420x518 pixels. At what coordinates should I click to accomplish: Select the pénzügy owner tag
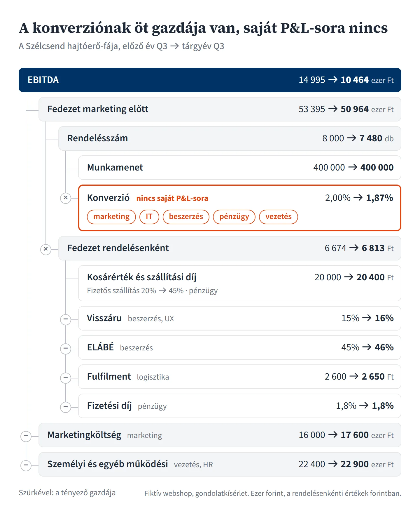[234, 217]
